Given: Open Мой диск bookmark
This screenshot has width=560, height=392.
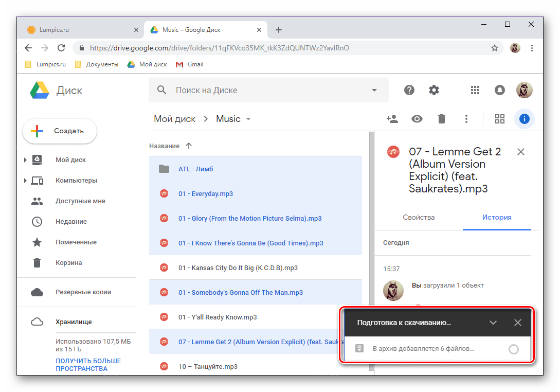Looking at the screenshot, I should click(148, 64).
